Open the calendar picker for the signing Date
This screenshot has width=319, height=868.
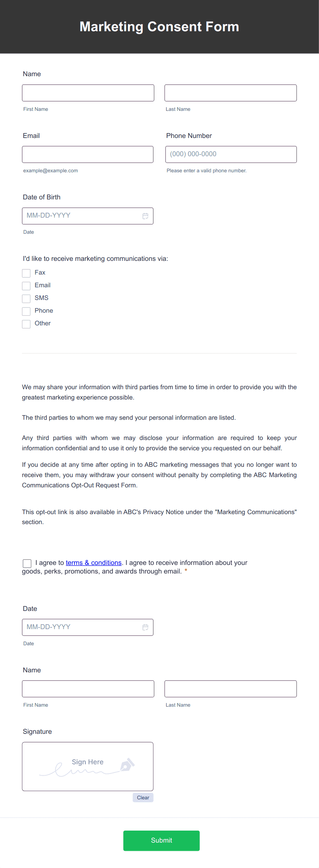pyautogui.click(x=145, y=627)
